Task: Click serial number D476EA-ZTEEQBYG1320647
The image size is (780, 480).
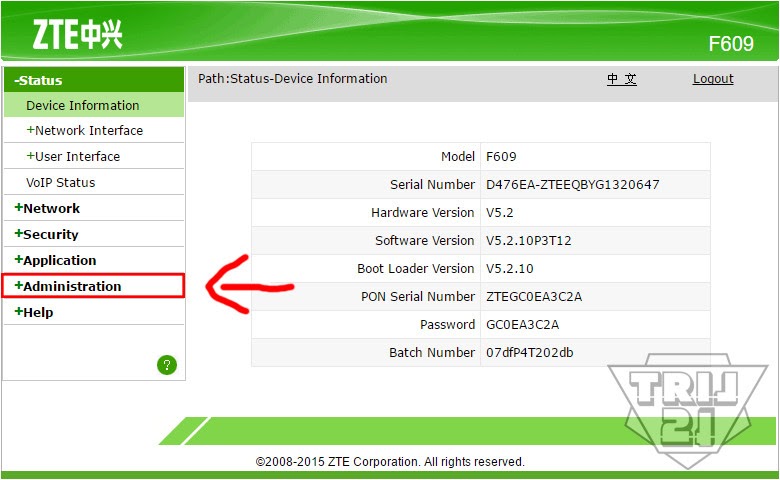Action: coord(573,185)
